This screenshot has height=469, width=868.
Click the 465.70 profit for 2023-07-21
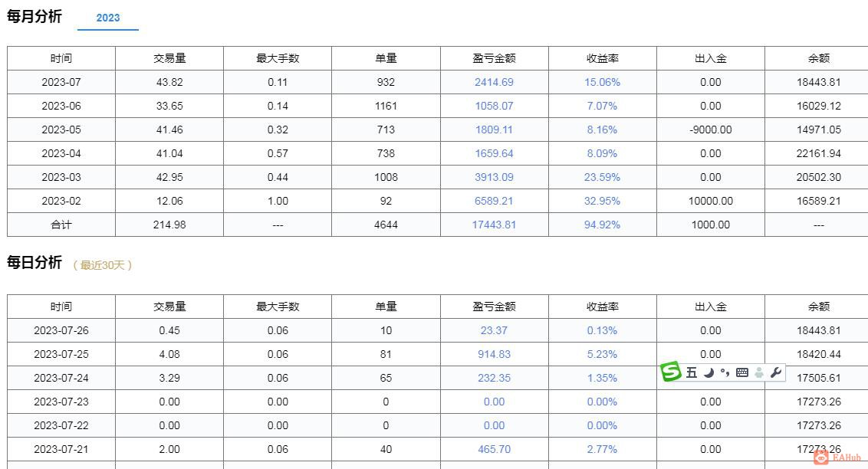pos(493,449)
